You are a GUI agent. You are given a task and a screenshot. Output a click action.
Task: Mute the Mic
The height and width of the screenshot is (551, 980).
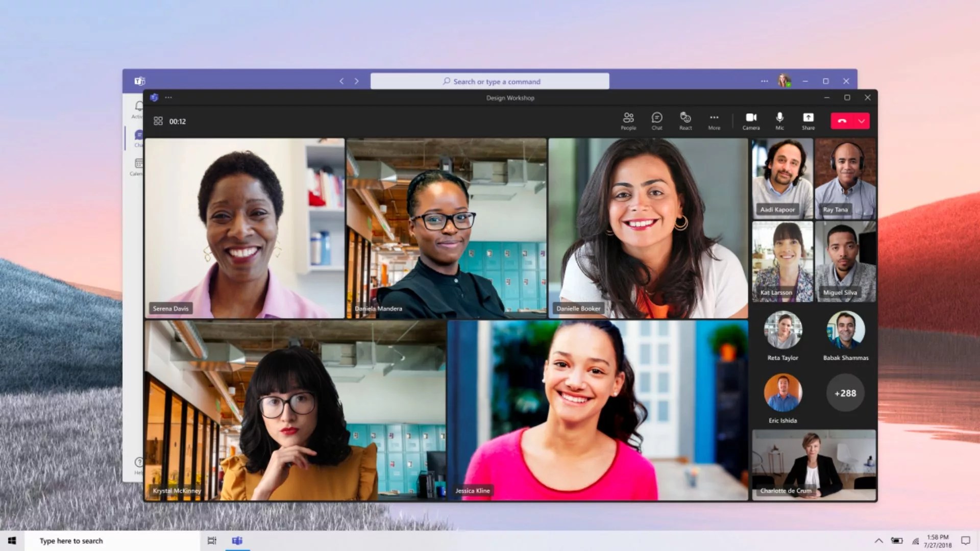(x=779, y=121)
